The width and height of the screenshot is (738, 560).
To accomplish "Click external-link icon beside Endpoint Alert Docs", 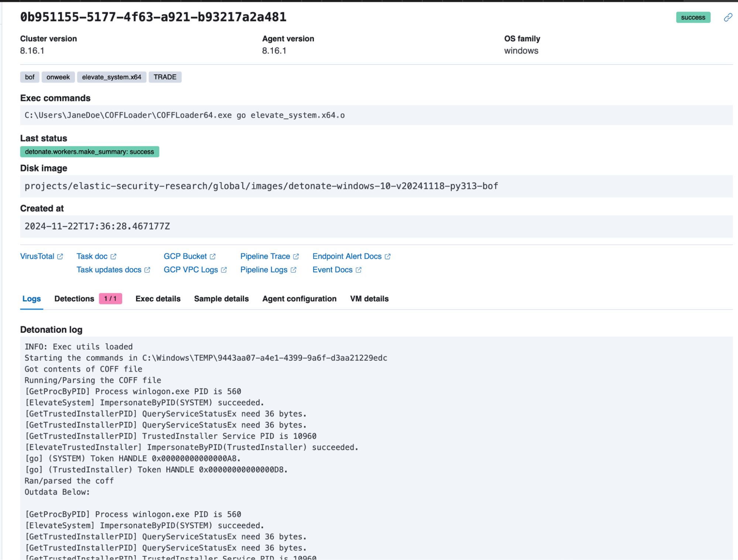I will (x=388, y=256).
